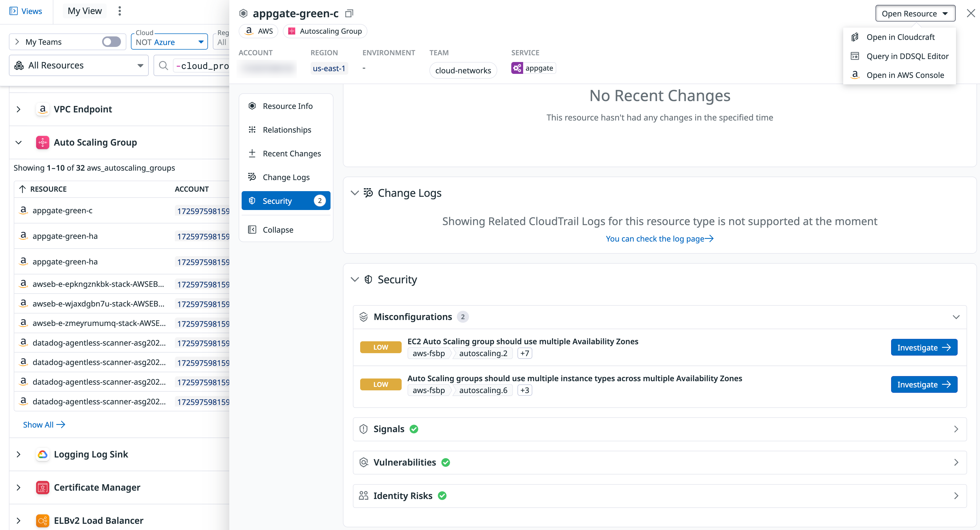This screenshot has width=980, height=530.
Task: Sort by the RESOURCE column arrow
Action: pos(22,189)
